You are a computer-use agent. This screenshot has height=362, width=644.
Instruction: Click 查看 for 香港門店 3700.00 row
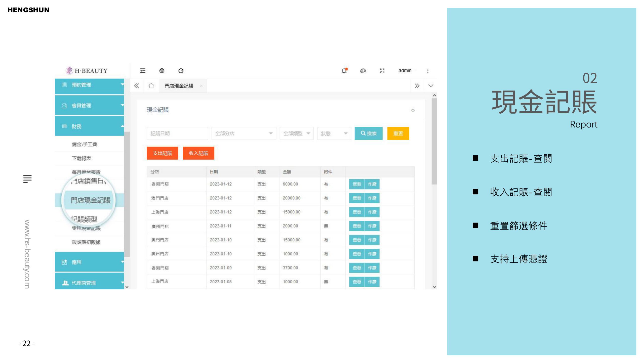point(357,268)
